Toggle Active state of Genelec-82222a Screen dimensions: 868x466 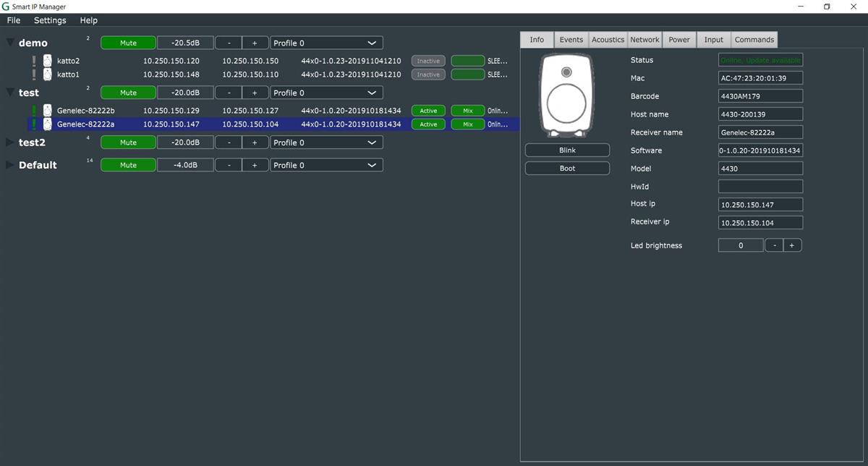428,124
